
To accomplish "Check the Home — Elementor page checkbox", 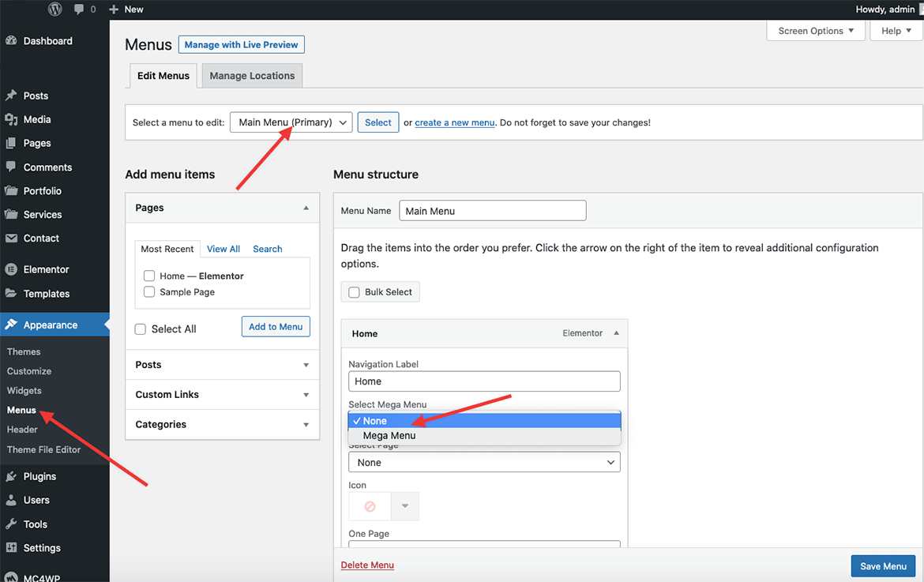I will pyautogui.click(x=149, y=276).
